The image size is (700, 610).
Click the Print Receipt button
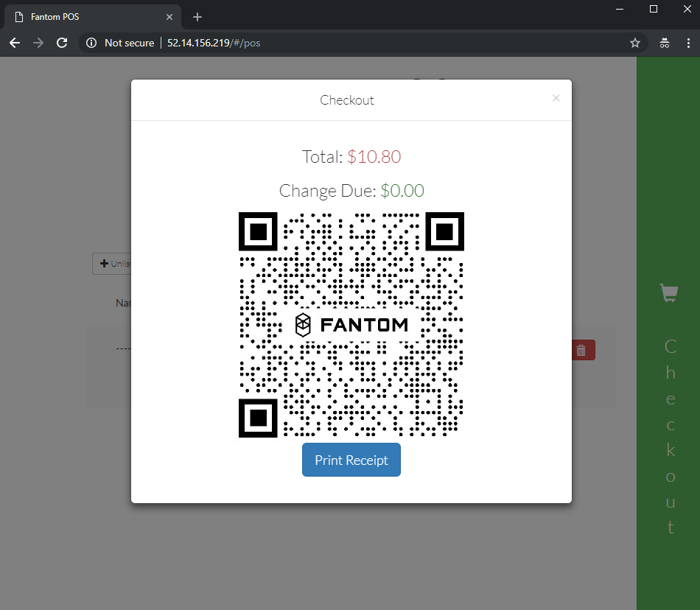351,460
